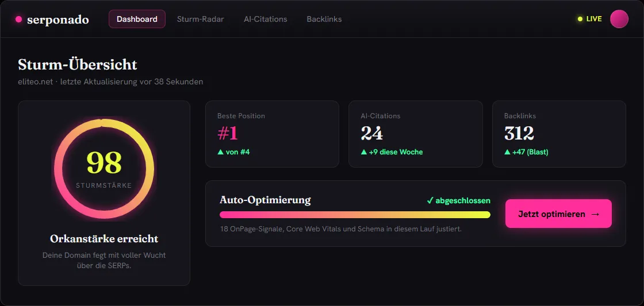The image size is (644, 306).
Task: Open the Dashboard tab
Action: 137,20
